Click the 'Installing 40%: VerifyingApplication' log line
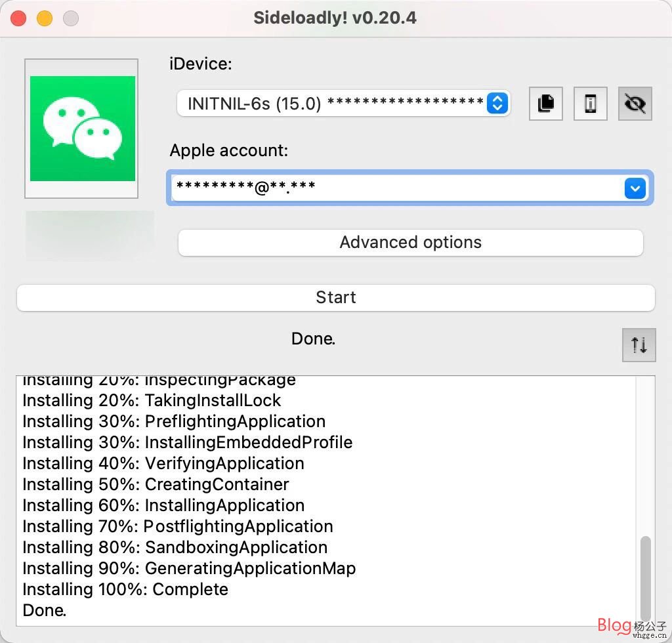 (163, 463)
